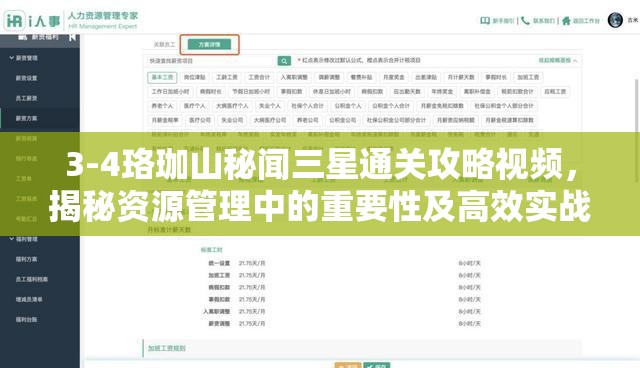Screen dimensions: 640x368
Task: Select the 岗位津贴 salary item tag
Action: point(195,77)
